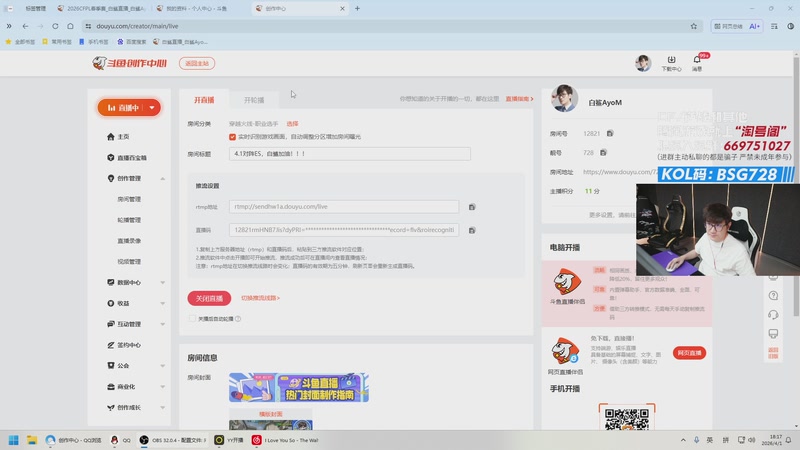Image resolution: width=800 pixels, height=450 pixels.
Task: Toggle real-time game recognition checkbox
Action: tap(232, 137)
